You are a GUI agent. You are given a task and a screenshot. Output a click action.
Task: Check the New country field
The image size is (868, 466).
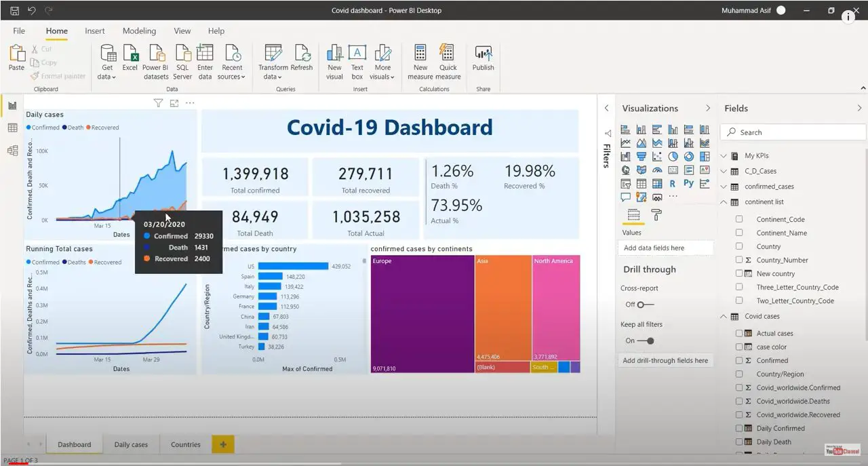[739, 273]
